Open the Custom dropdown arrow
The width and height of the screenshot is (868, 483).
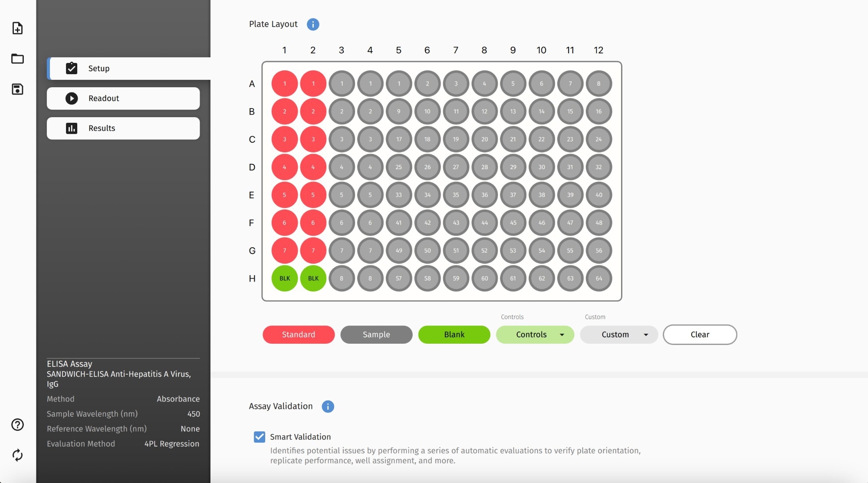[646, 335]
